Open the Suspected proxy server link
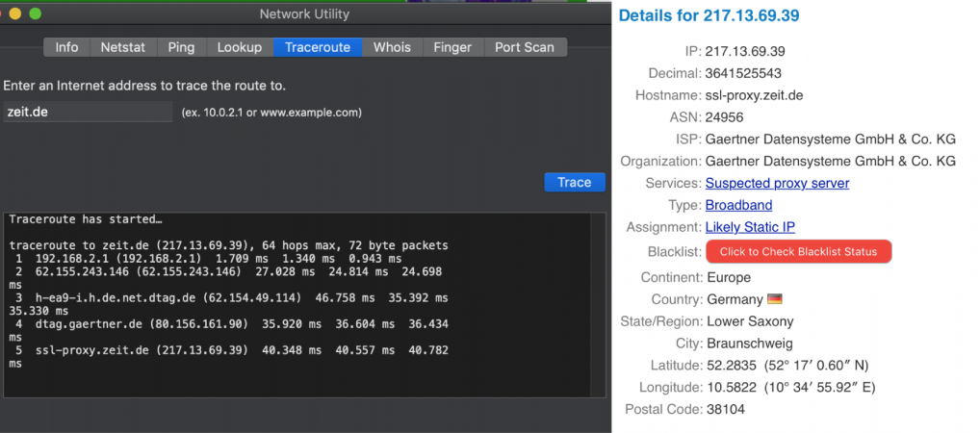980x433 pixels. 777,183
